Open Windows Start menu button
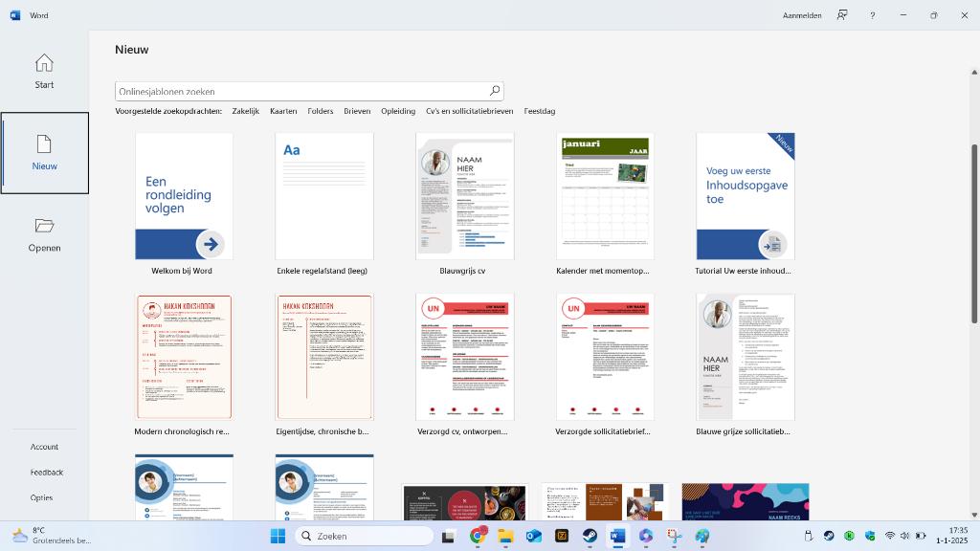This screenshot has width=980, height=551. [278, 536]
